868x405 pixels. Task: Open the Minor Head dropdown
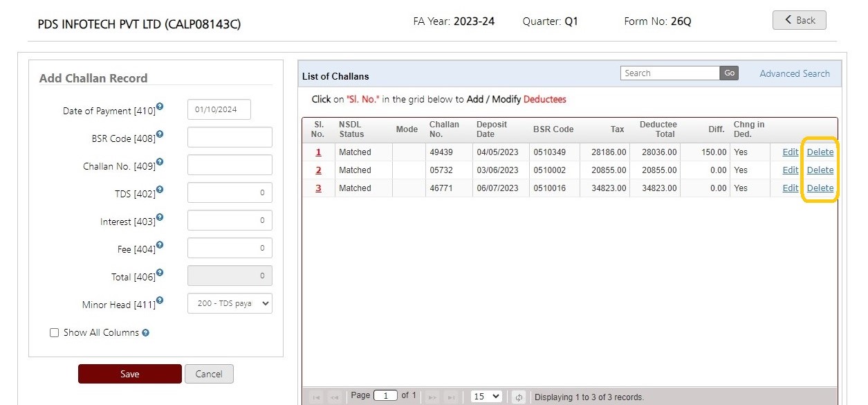[x=230, y=303]
